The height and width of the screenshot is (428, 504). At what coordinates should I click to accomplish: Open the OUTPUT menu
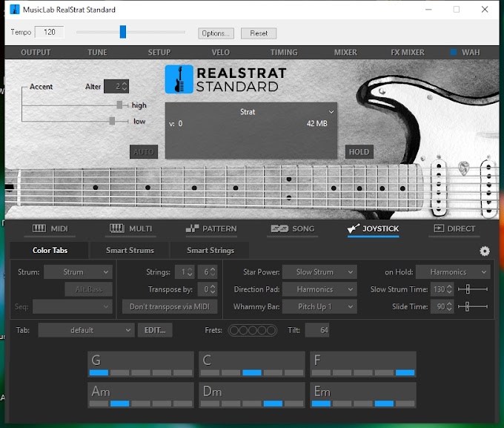[x=36, y=52]
